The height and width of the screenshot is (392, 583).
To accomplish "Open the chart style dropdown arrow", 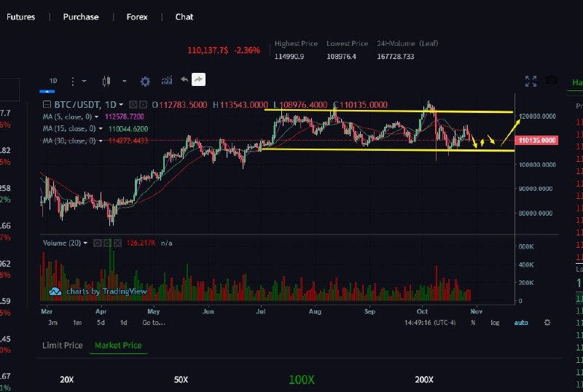I will click(x=124, y=81).
